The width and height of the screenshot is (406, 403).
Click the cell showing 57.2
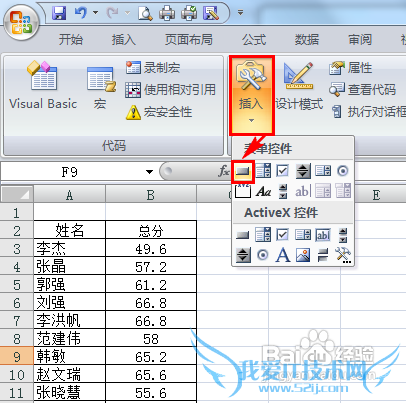(x=151, y=266)
